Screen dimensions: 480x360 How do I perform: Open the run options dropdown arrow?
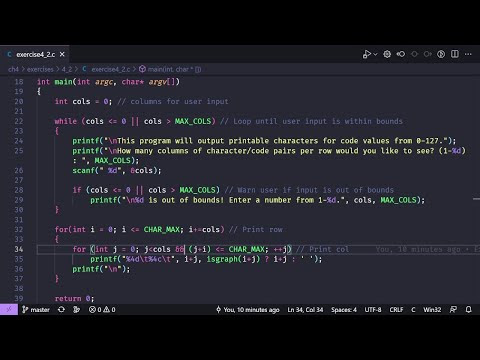pyautogui.click(x=376, y=54)
